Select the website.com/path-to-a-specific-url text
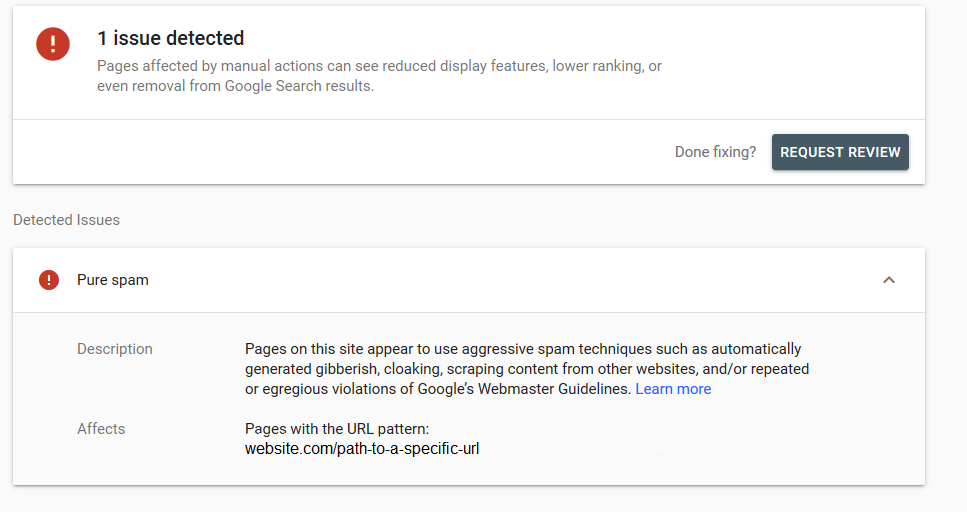 click(362, 448)
